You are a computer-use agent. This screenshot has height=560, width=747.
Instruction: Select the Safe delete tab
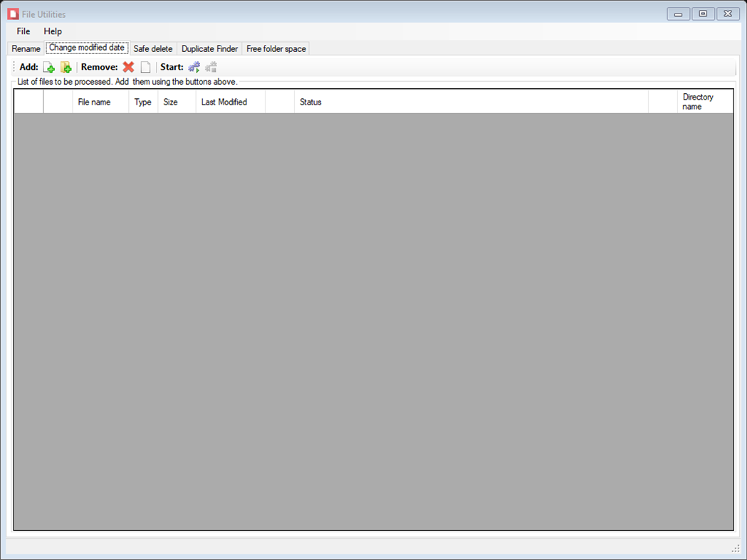tap(152, 48)
